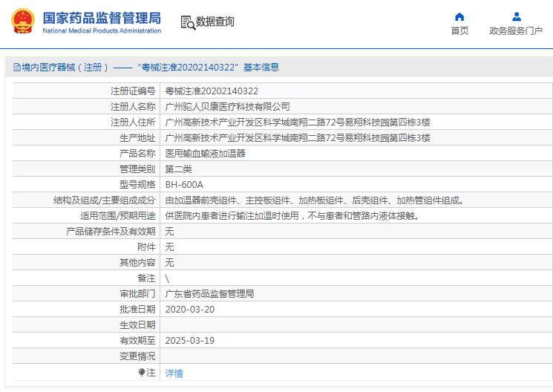
Task: Click the 批准日期 label
Action: point(137,309)
